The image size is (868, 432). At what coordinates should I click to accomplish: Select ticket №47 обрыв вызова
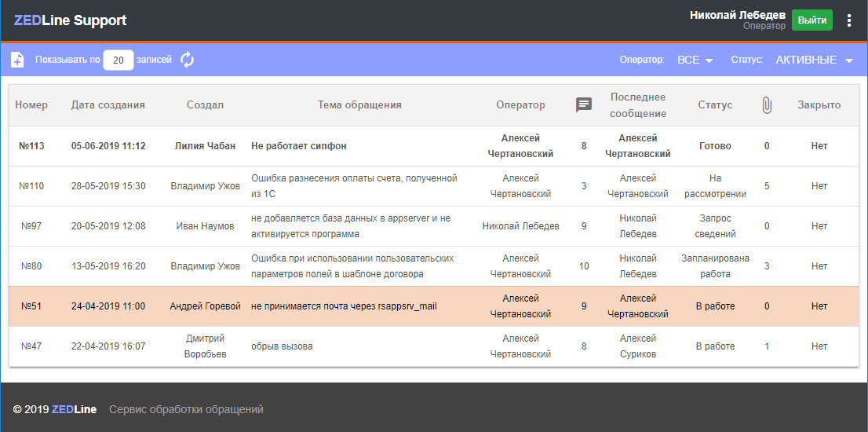click(x=281, y=346)
